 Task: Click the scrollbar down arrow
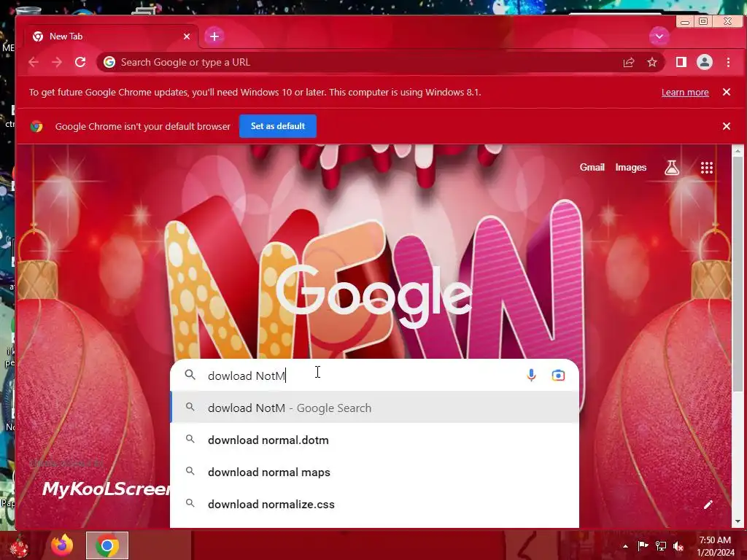(738, 521)
